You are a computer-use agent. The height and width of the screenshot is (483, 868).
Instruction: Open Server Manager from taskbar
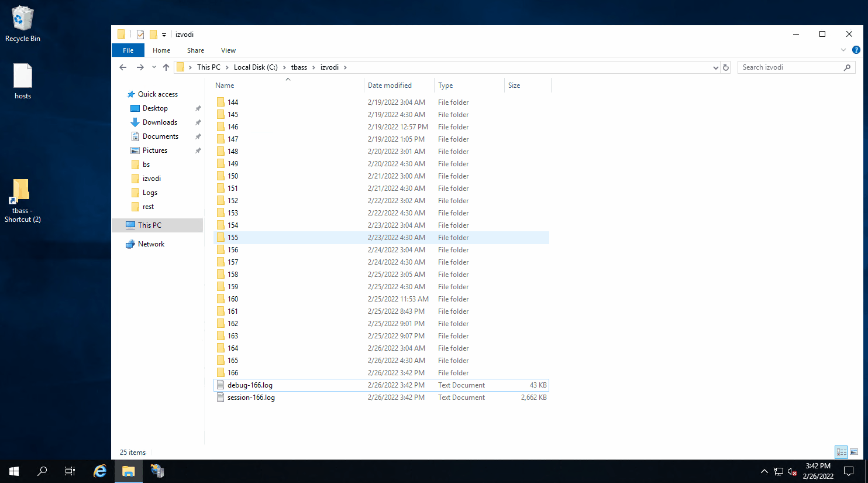[157, 471]
